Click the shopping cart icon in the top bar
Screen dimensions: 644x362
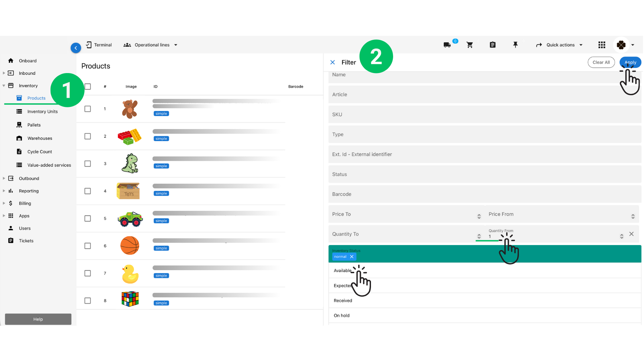tap(470, 45)
